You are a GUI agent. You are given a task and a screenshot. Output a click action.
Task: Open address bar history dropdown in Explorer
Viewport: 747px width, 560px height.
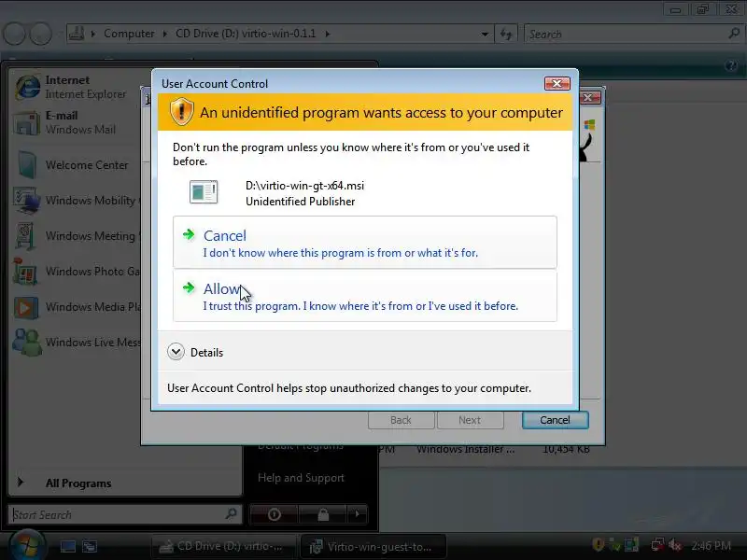[485, 34]
